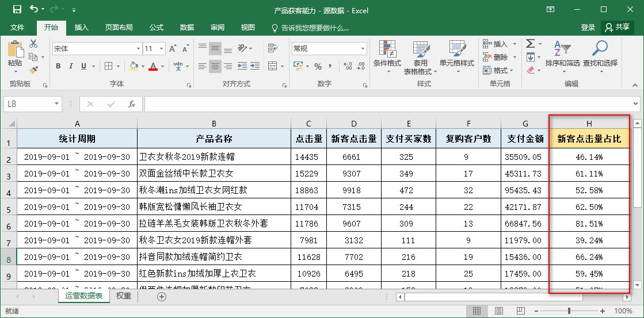The image size is (644, 318).
Task: Click the Percent Style icon
Action: point(318,66)
